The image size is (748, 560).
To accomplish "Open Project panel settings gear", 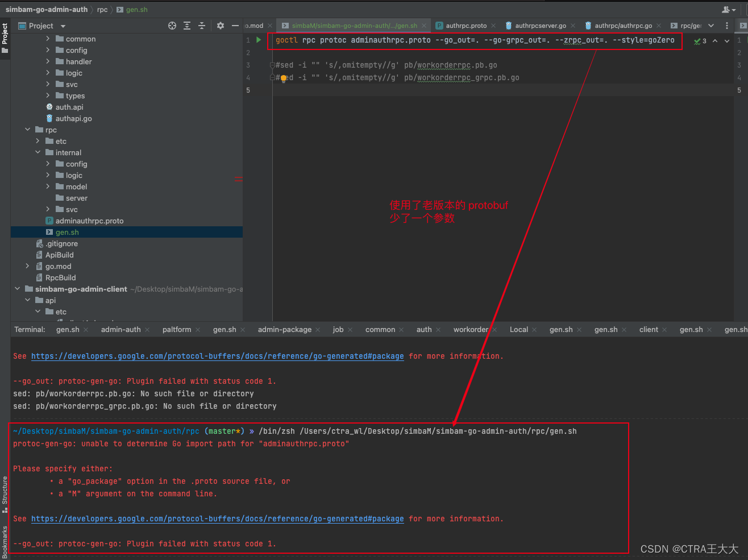I will (x=221, y=26).
